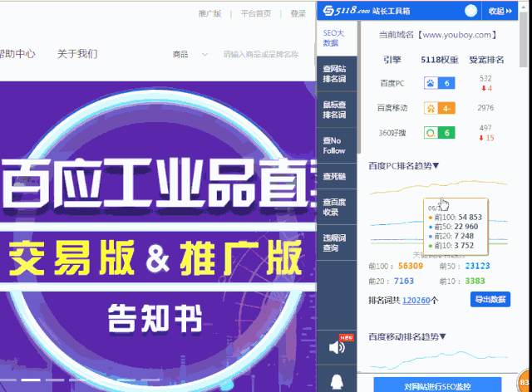
Task: Click Baidu mobile ranking number 2976
Action: pos(485,108)
